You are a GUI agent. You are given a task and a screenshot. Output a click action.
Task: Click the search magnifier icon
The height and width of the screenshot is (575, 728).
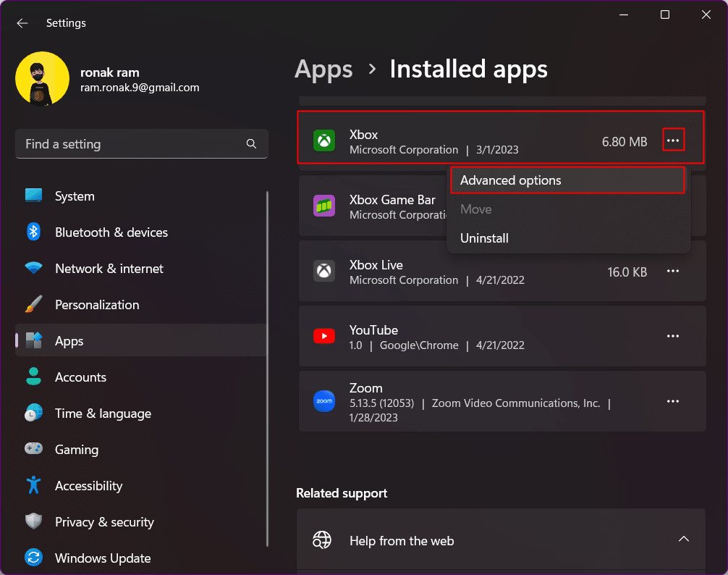(251, 144)
